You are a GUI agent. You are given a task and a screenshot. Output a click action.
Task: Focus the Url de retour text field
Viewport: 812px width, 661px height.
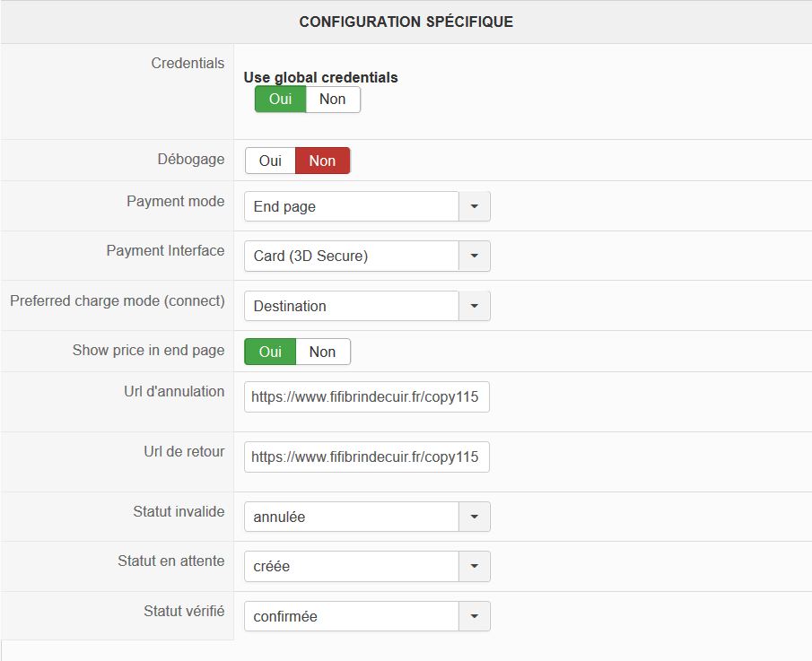click(x=366, y=457)
